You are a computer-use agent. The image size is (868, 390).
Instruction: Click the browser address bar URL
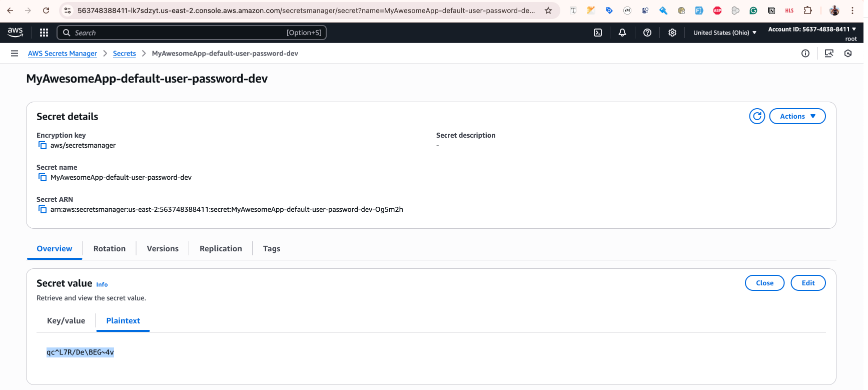[306, 11]
